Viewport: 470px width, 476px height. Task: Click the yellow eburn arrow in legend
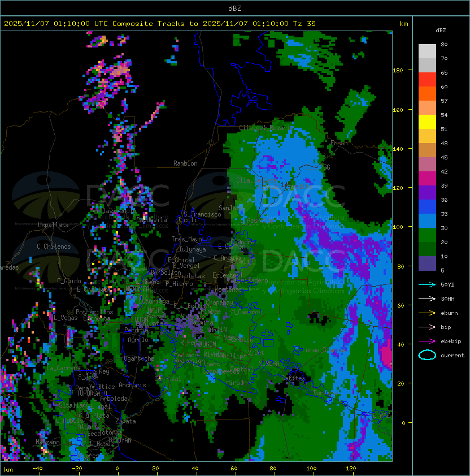pyautogui.click(x=427, y=313)
